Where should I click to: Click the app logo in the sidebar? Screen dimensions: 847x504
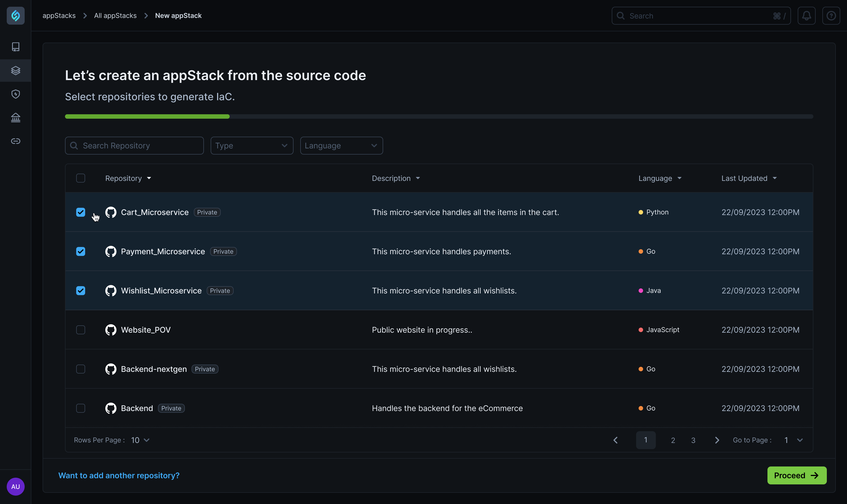click(x=16, y=16)
